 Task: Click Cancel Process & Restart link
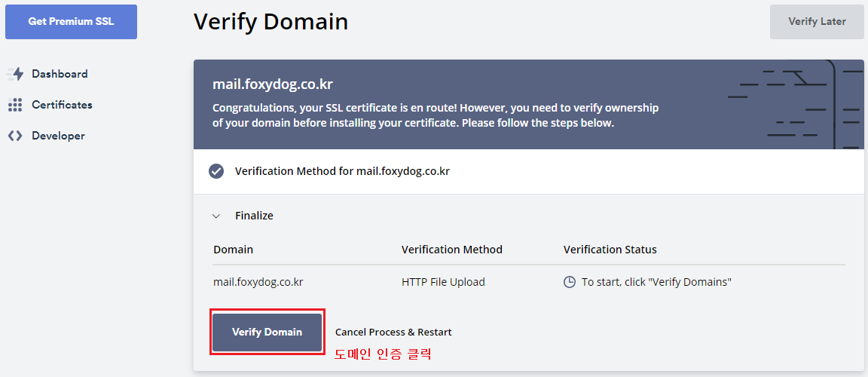click(393, 333)
